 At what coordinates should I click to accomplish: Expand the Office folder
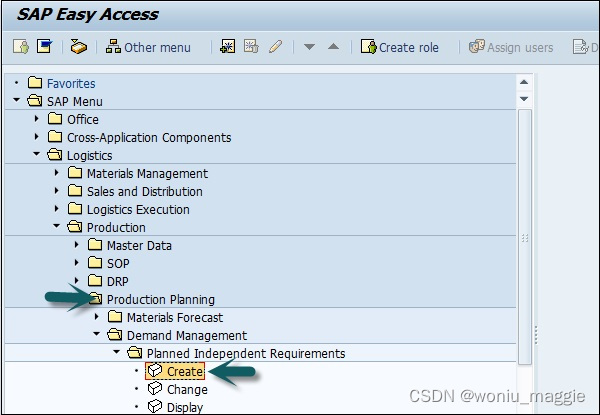(x=37, y=119)
